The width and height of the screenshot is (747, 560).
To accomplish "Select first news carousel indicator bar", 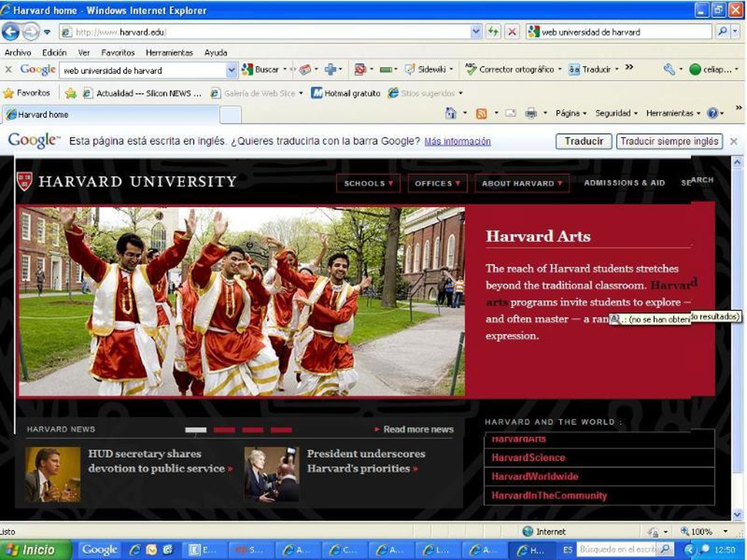I will [x=196, y=430].
